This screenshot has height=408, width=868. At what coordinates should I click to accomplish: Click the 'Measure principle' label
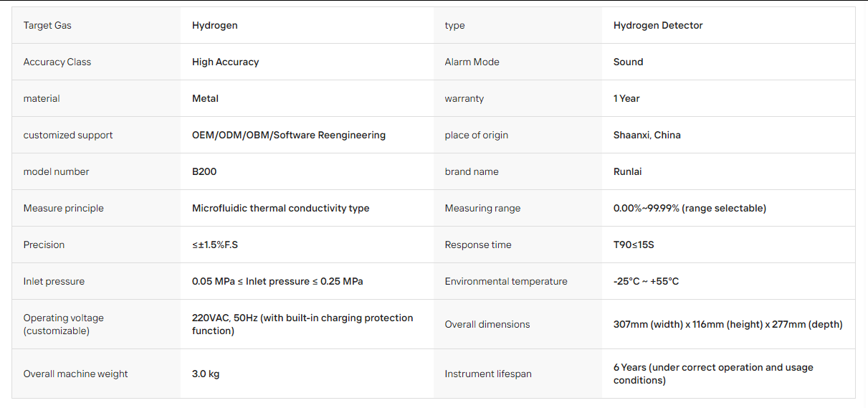click(64, 208)
